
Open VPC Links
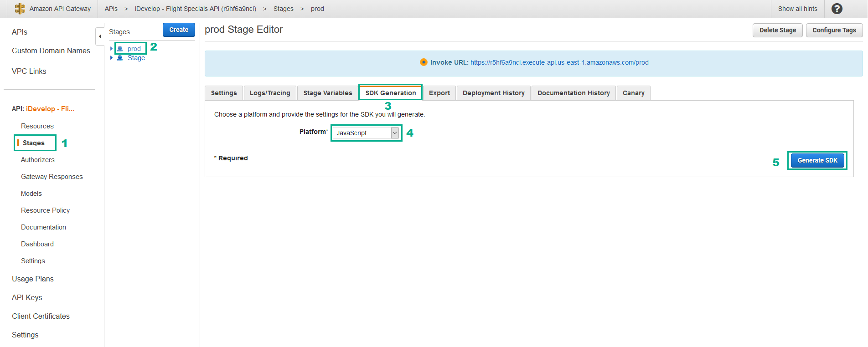pos(29,71)
